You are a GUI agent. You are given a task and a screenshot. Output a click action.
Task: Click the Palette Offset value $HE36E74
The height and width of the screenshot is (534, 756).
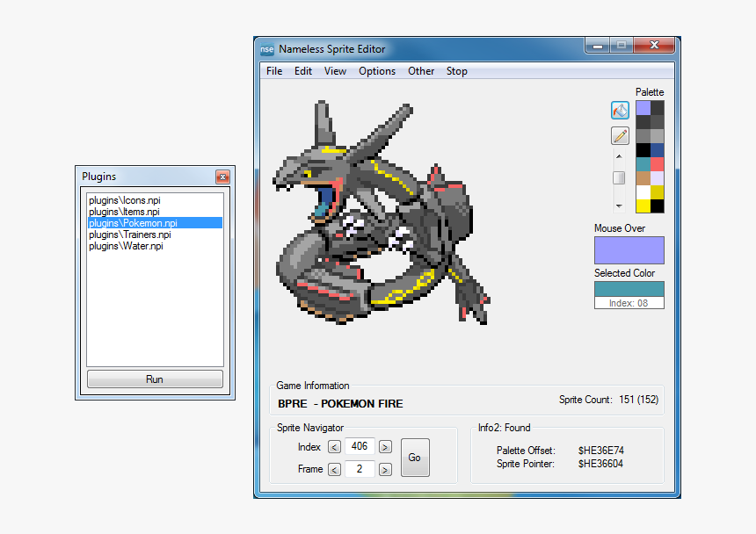[x=600, y=451]
